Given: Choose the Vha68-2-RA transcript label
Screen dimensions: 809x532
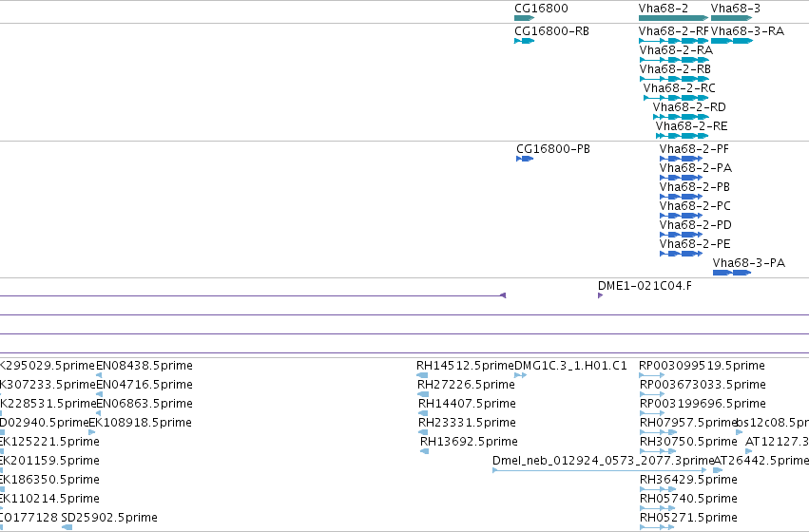Looking at the screenshot, I should pos(677,50).
